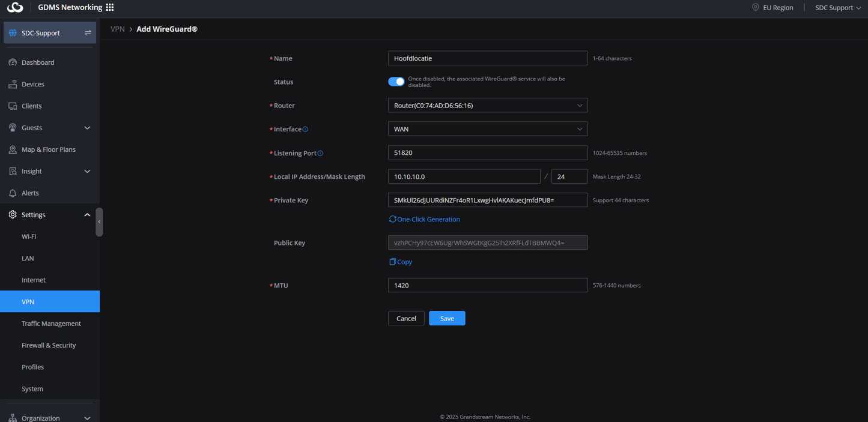The width and height of the screenshot is (868, 422).
Task: Click the Dashboard menu label
Action: 38,62
